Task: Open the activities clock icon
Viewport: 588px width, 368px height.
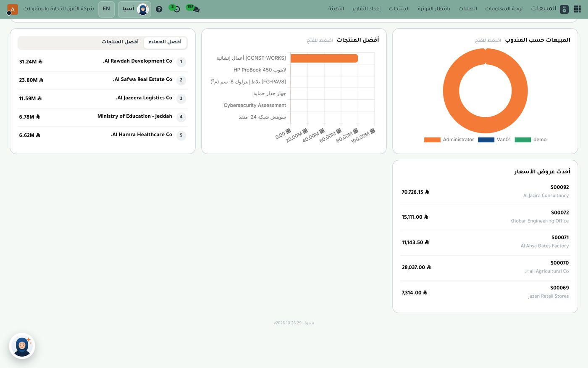Action: click(175, 8)
